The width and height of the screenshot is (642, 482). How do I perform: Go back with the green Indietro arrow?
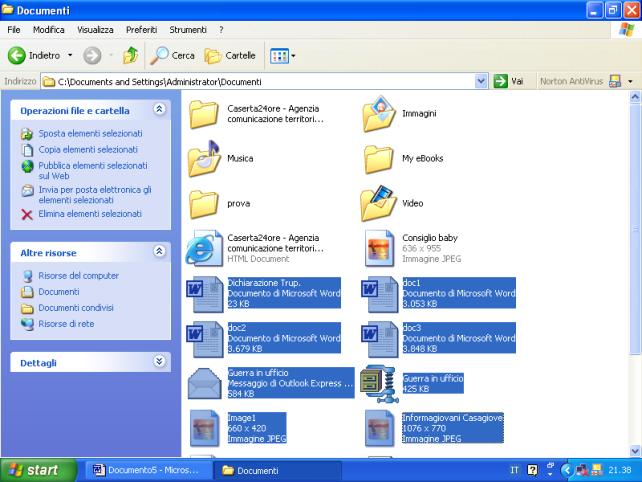click(x=17, y=55)
